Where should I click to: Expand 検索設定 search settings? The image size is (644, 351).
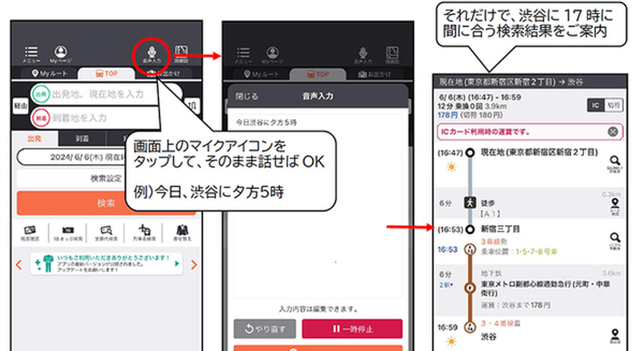tap(107, 178)
